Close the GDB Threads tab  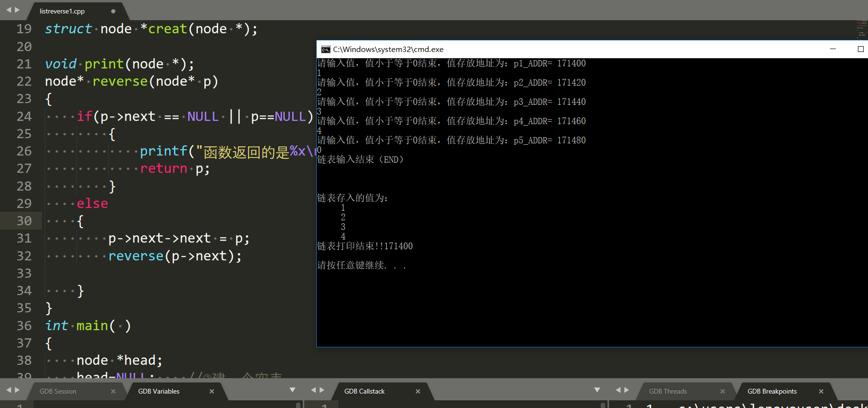tap(722, 391)
